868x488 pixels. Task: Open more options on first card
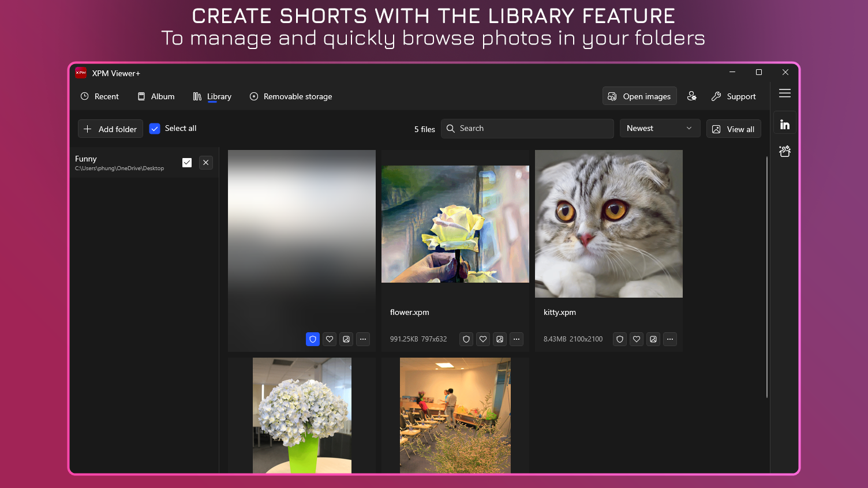[363, 339]
